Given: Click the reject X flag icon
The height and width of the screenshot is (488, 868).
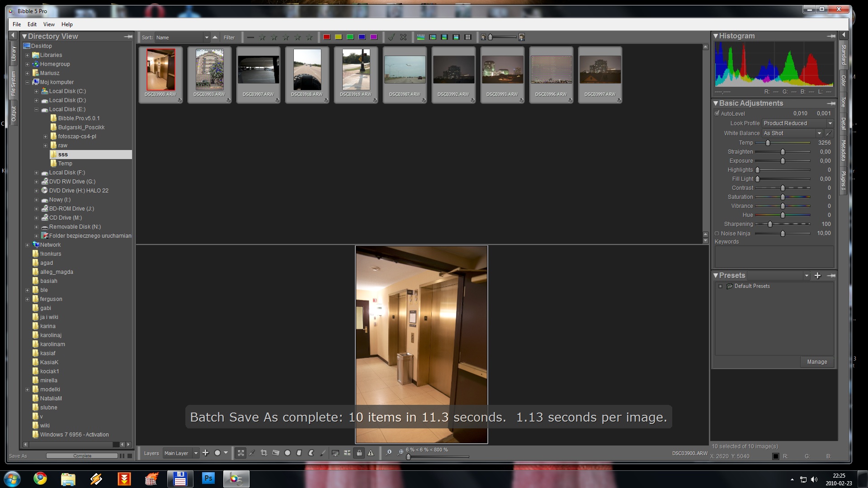Looking at the screenshot, I should click(x=403, y=37).
